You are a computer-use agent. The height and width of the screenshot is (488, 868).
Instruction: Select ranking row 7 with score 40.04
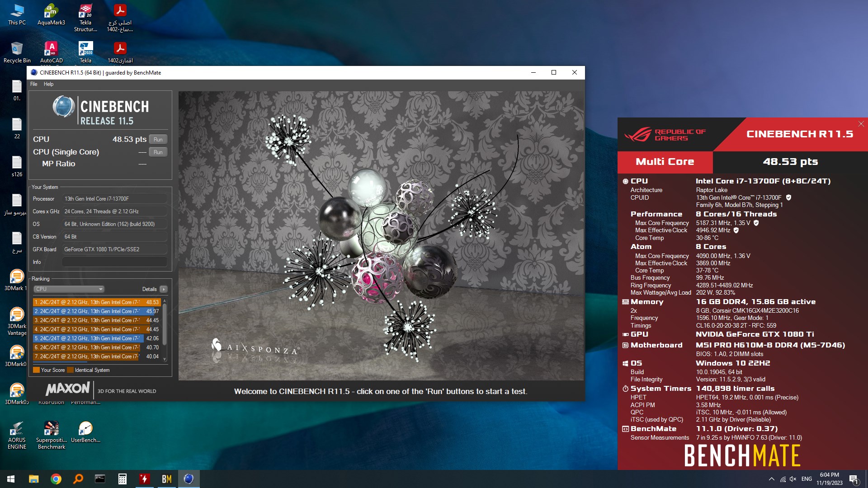coord(97,357)
